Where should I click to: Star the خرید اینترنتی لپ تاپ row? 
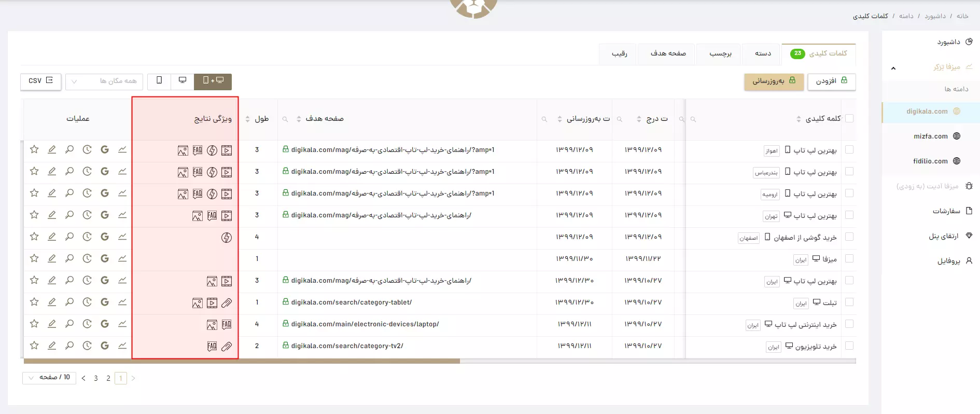click(x=34, y=324)
